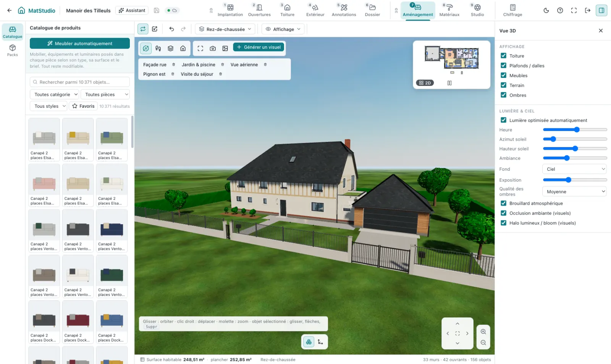Open the layers stack view icon

(171, 48)
